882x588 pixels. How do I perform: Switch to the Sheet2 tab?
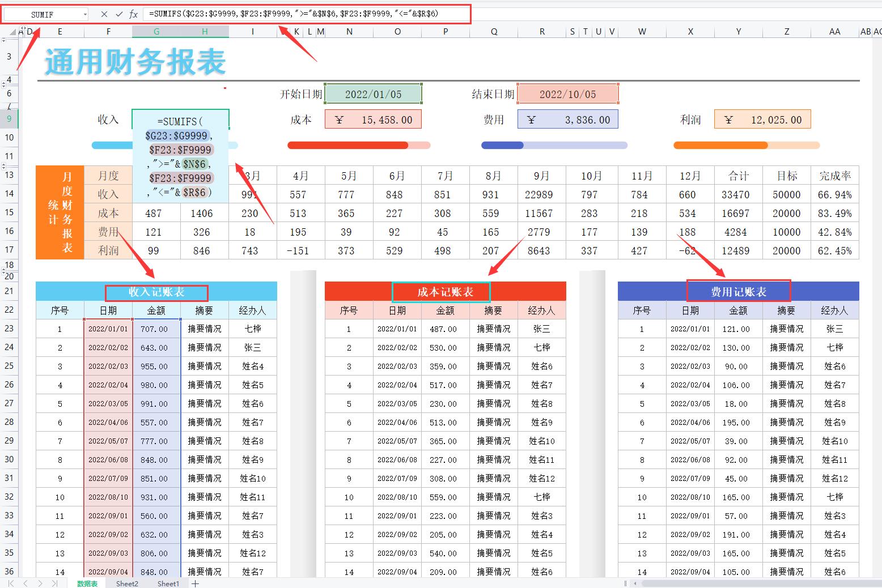pos(126,583)
